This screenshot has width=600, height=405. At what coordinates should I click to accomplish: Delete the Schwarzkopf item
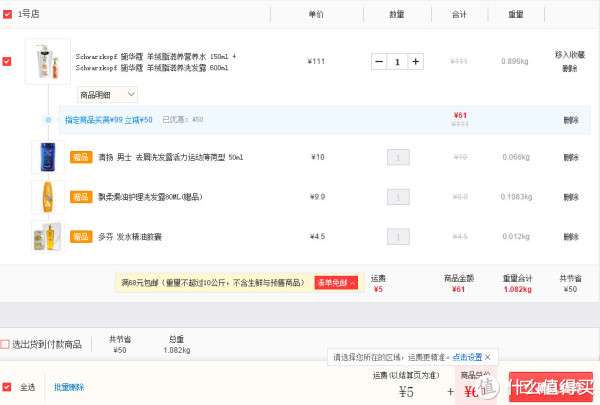570,69
